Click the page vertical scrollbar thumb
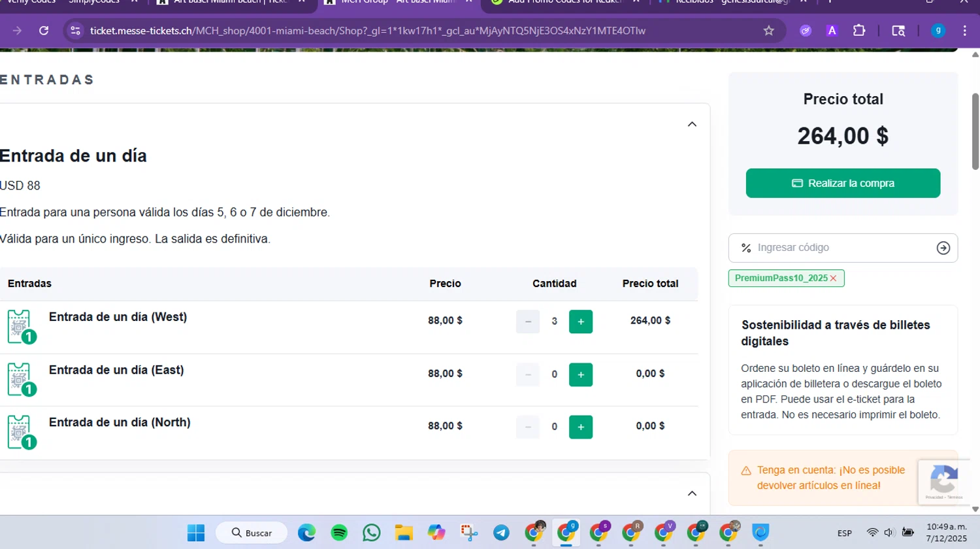 coord(975,131)
